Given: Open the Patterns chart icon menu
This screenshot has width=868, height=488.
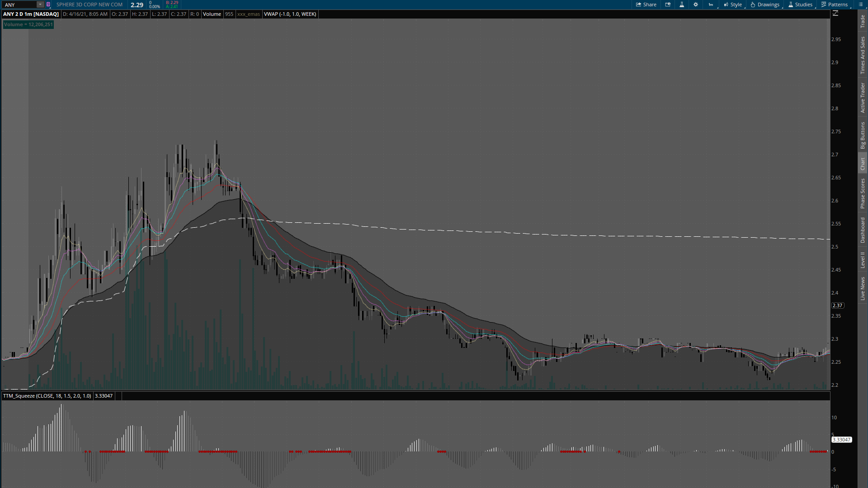Looking at the screenshot, I should click(x=835, y=5).
